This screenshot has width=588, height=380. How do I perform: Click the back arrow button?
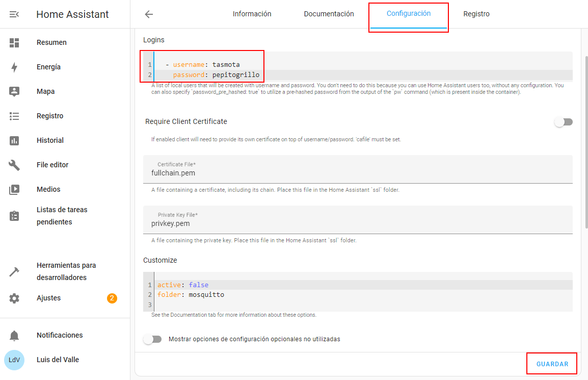coord(149,14)
